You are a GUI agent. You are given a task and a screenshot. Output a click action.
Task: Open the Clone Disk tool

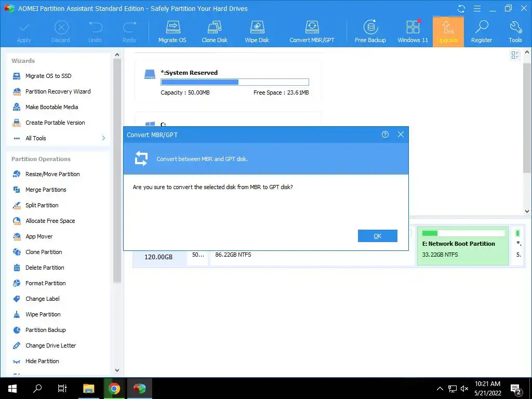215,32
